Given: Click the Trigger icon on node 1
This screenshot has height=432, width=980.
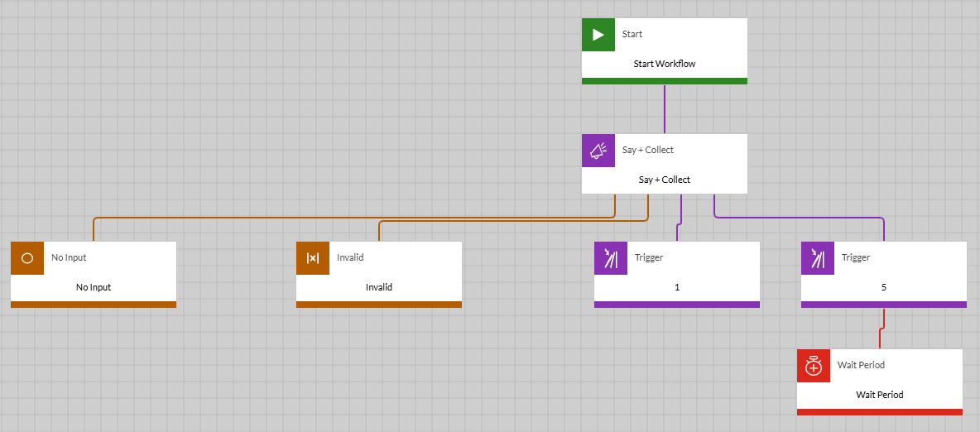Looking at the screenshot, I should click(611, 258).
